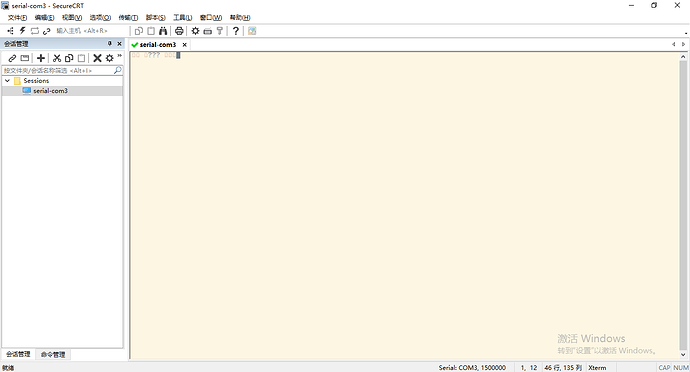Click status bar text 'Serial: COM3, 1500000'
The width and height of the screenshot is (690, 372).
point(472,368)
